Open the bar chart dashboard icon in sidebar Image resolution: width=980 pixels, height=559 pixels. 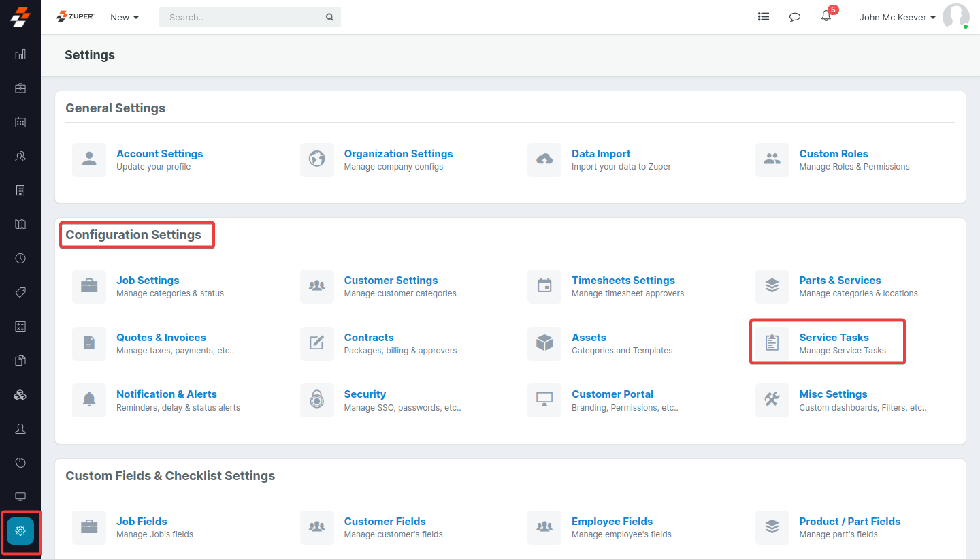[x=20, y=54]
